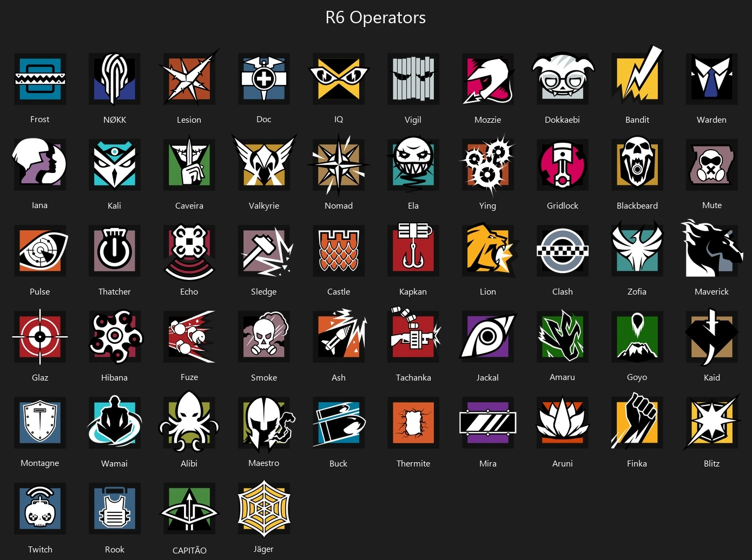Select the Mira black mirror thumbnail
Image resolution: width=752 pixels, height=560 pixels.
coord(488,422)
